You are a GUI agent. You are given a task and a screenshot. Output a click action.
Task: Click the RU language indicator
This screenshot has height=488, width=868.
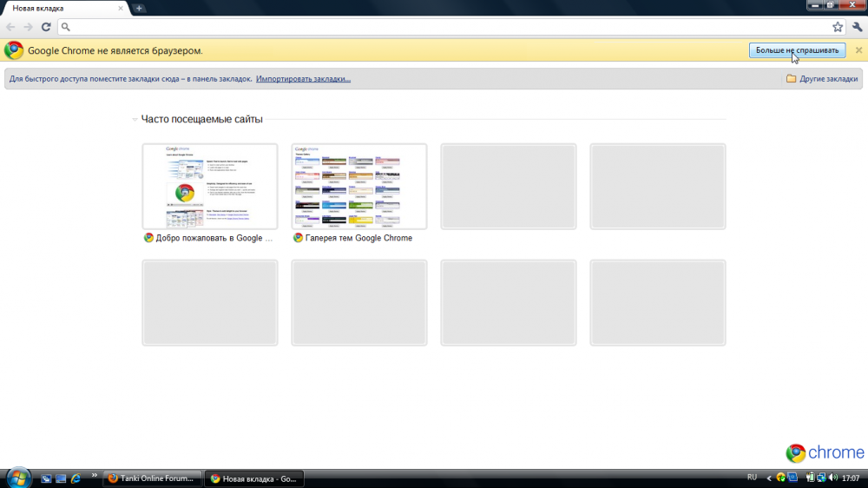(x=752, y=478)
